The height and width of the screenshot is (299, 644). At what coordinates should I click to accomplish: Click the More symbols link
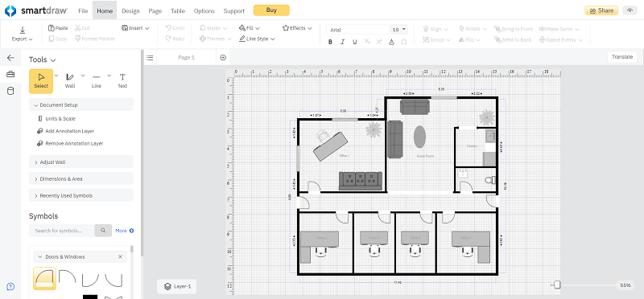click(125, 231)
